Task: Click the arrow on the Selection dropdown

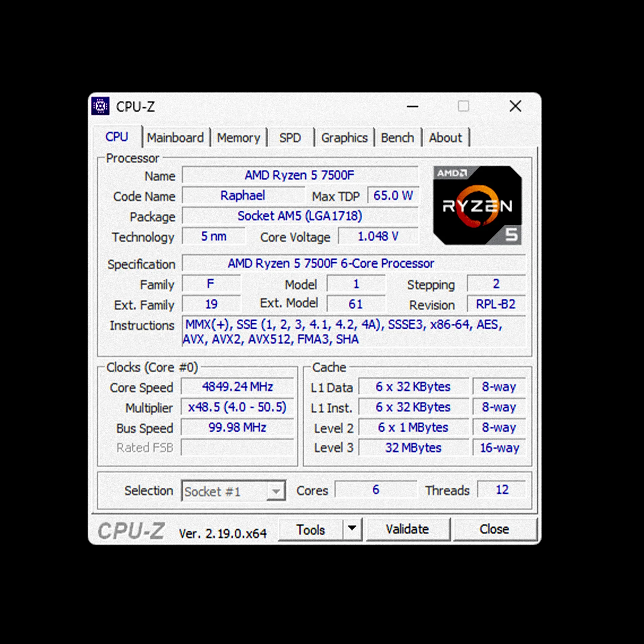Action: [276, 491]
